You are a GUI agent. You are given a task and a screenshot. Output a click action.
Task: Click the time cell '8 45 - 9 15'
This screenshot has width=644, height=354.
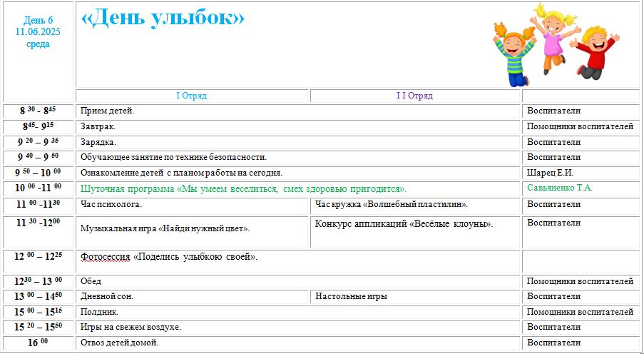click(39, 126)
